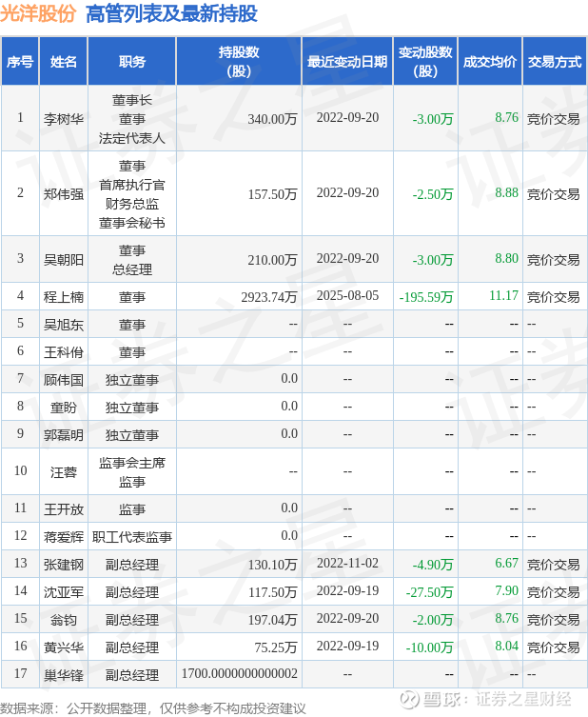The image size is (588, 717).
Task: Select the name 张建钢
Action: click(64, 565)
